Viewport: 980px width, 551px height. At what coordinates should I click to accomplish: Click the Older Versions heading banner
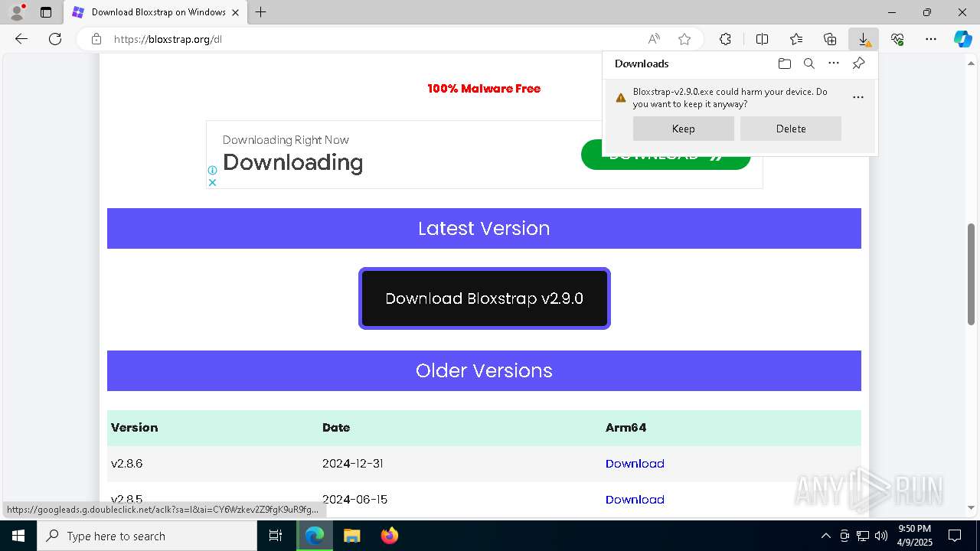click(484, 370)
